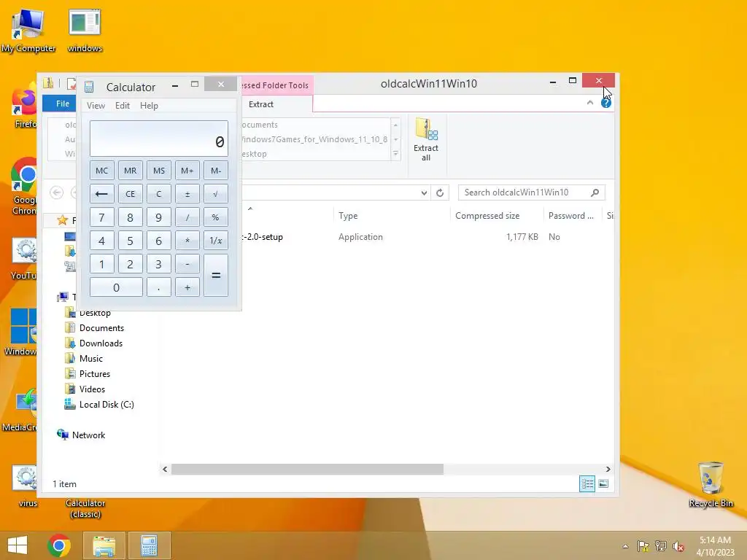Click Calculator equals button
The width and height of the screenshot is (747, 560).
coord(216,275)
